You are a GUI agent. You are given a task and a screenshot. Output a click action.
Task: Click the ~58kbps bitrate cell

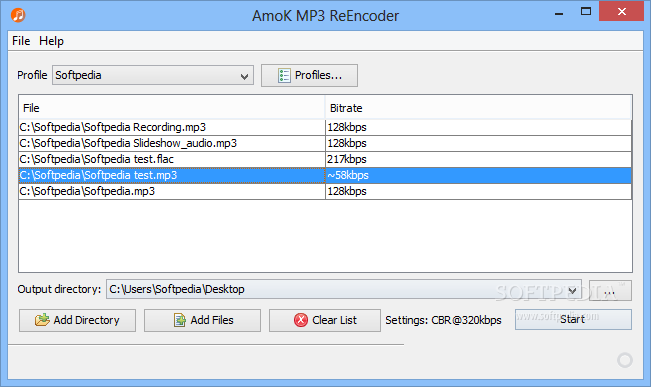point(478,175)
